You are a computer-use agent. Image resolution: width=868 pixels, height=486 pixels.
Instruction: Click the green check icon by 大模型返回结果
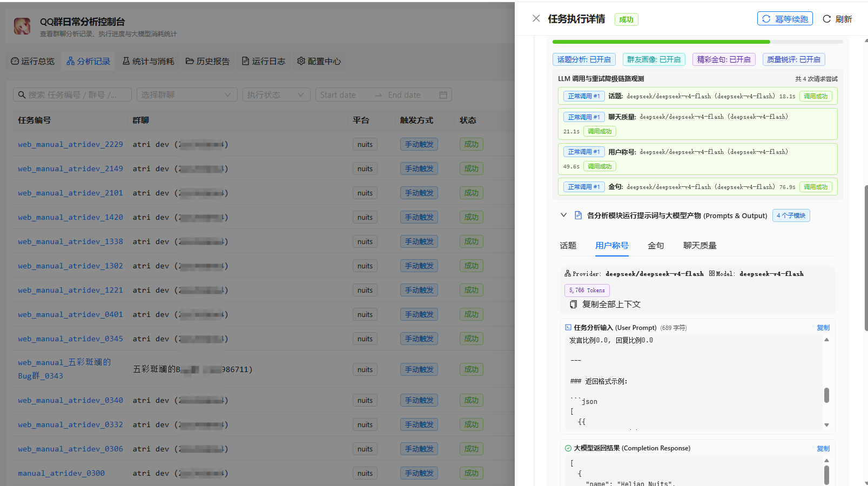[x=568, y=448]
